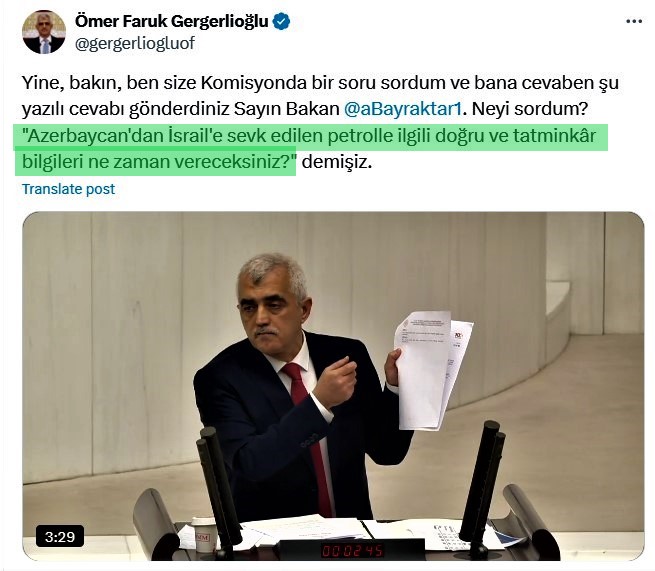
Task: Open the Ömer Faruk Gergerlioğlu display name
Action: coord(172,21)
